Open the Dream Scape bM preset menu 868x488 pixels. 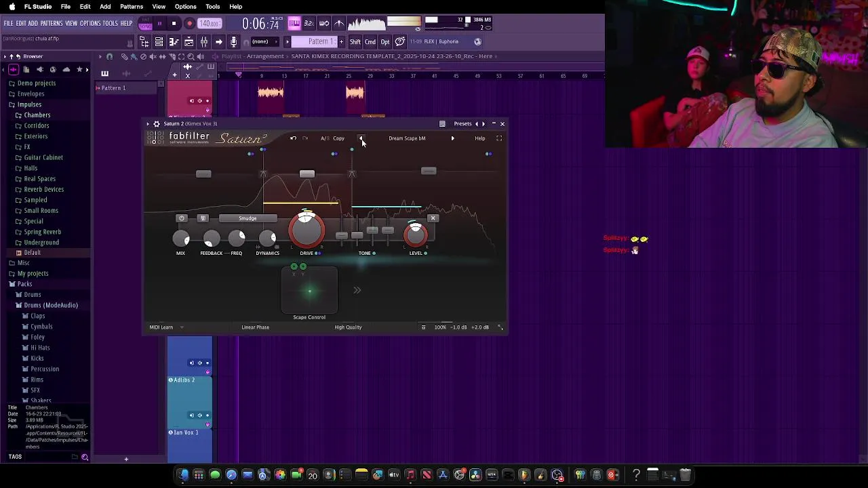coord(407,138)
